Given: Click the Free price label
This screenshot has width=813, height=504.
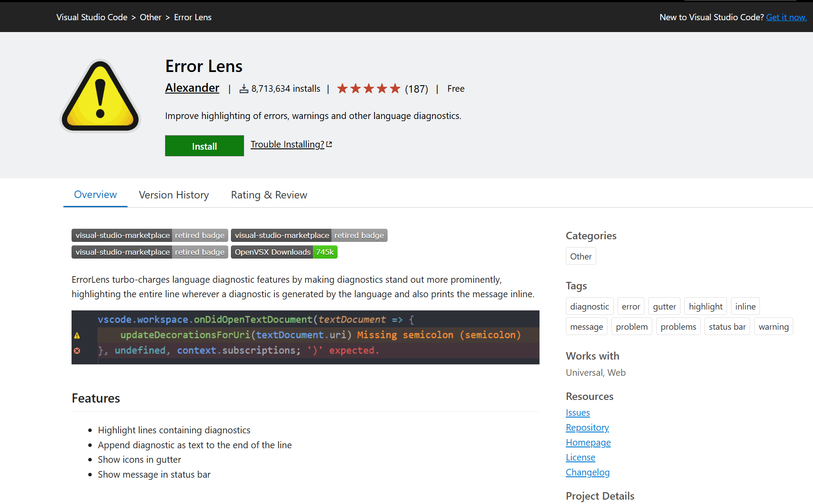Looking at the screenshot, I should click(x=456, y=89).
